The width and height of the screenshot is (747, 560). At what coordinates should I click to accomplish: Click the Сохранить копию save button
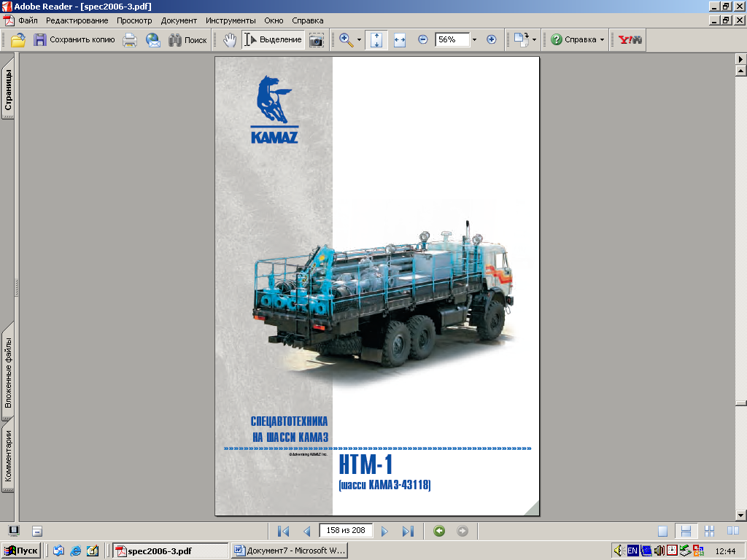point(74,40)
